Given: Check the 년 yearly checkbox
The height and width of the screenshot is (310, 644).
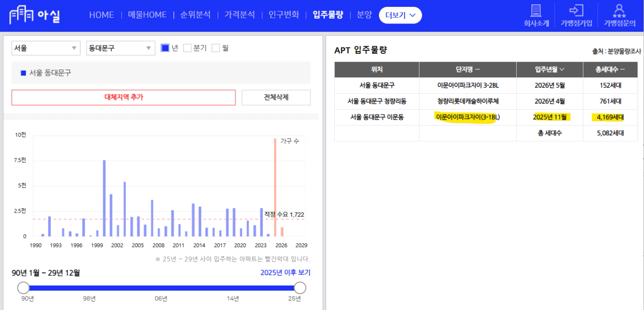Looking at the screenshot, I should click(x=165, y=48).
